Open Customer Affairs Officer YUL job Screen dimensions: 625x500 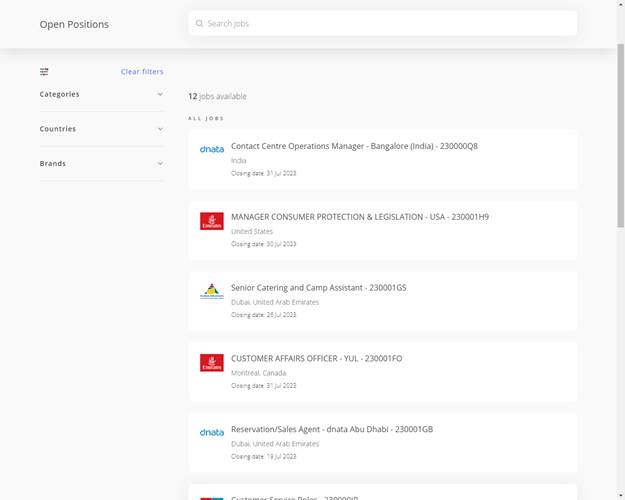click(x=316, y=359)
